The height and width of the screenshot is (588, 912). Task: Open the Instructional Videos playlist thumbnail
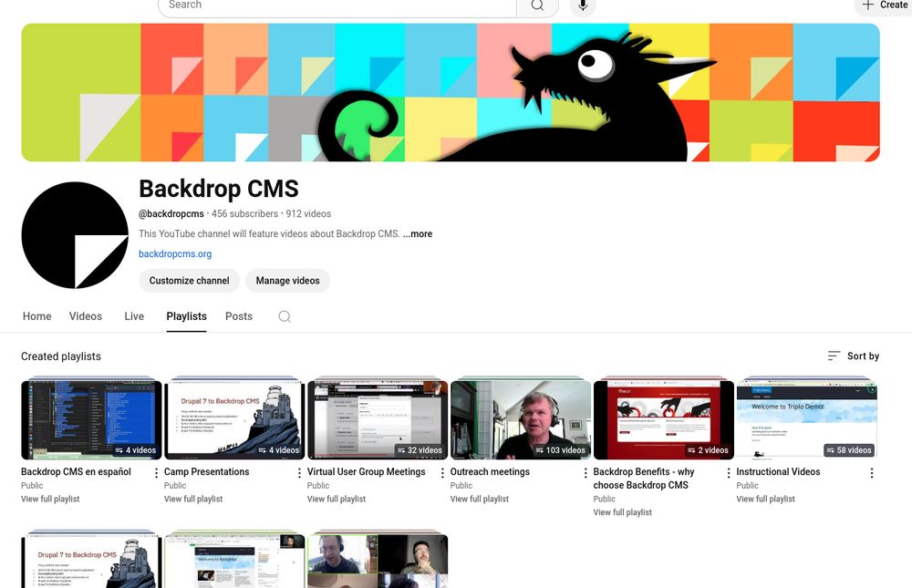pyautogui.click(x=807, y=420)
